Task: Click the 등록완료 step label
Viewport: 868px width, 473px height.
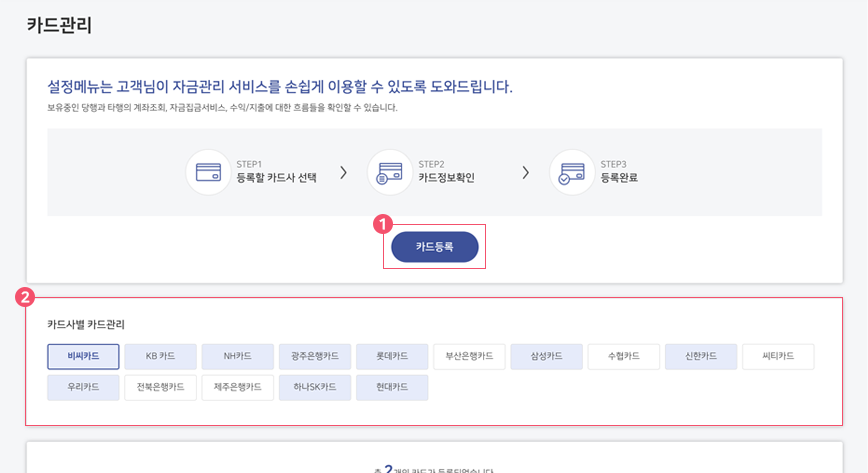Action: 619,178
